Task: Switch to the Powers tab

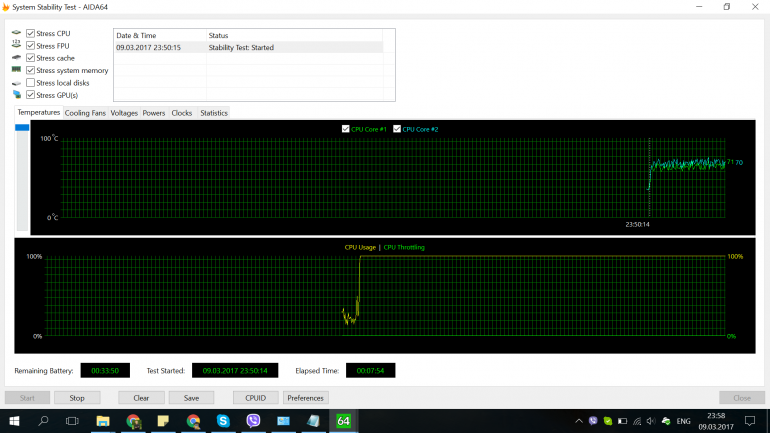Action: pos(154,113)
